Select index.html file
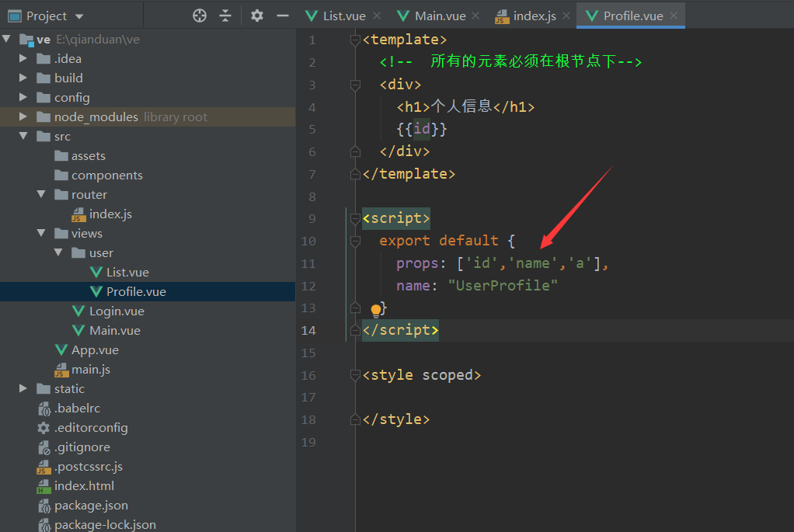The width and height of the screenshot is (794, 532). (84, 486)
